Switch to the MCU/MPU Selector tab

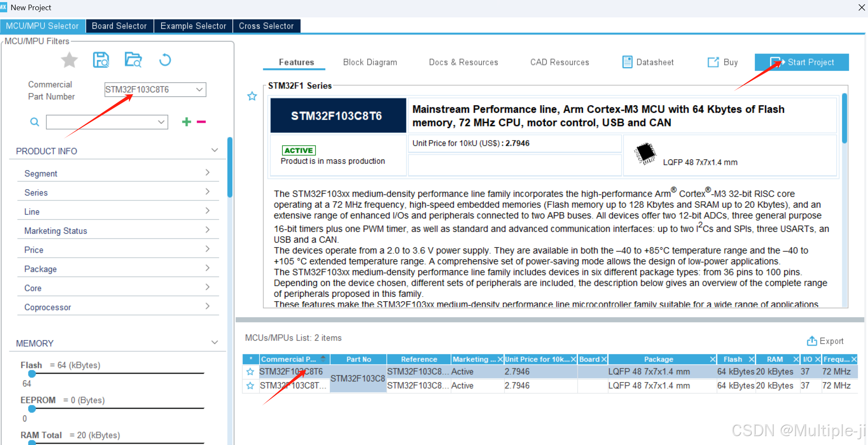click(x=42, y=26)
